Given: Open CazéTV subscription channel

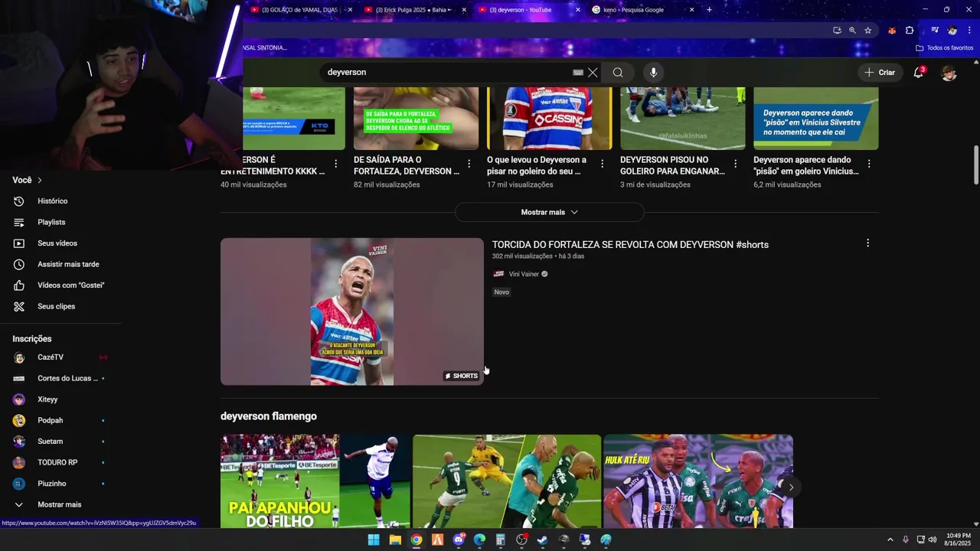Looking at the screenshot, I should pyautogui.click(x=51, y=357).
